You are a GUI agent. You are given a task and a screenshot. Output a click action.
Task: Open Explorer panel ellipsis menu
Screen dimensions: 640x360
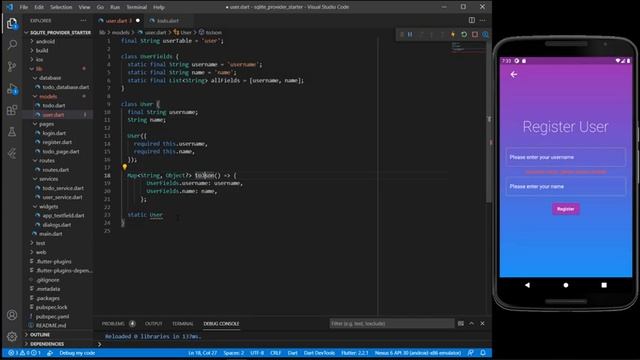[x=83, y=20]
